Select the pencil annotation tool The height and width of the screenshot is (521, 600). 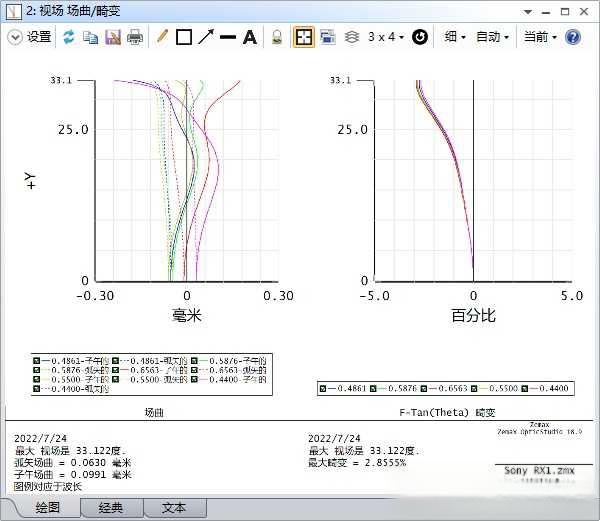[162, 37]
